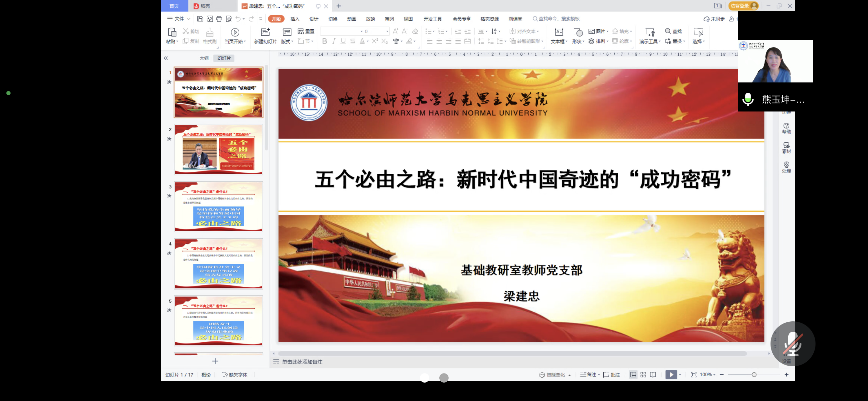
Task: Switch to the 插入 ribbon tab
Action: click(x=295, y=19)
